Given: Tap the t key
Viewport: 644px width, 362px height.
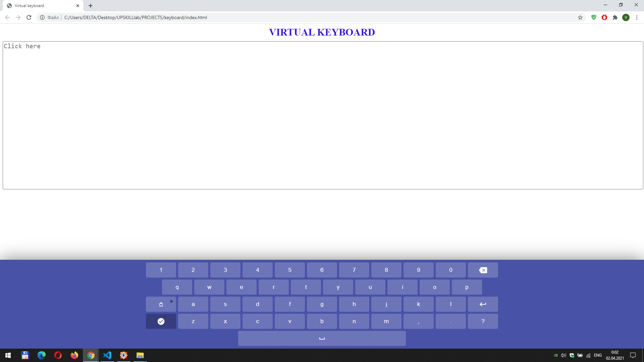Looking at the screenshot, I should click(306, 287).
